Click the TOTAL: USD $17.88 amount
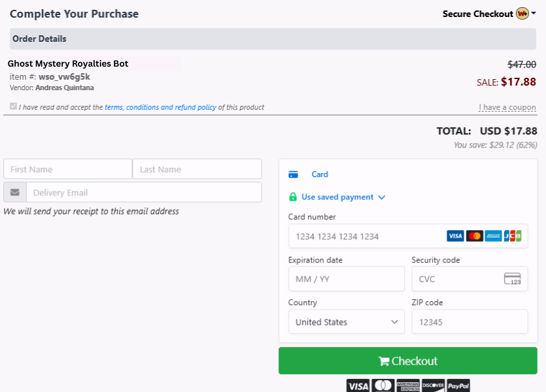 486,131
